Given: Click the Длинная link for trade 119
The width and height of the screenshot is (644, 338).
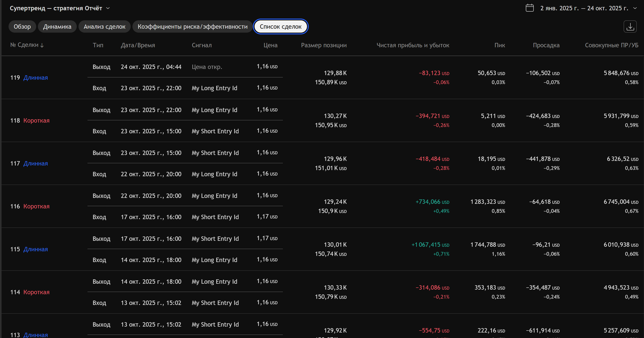Looking at the screenshot, I should (x=36, y=78).
